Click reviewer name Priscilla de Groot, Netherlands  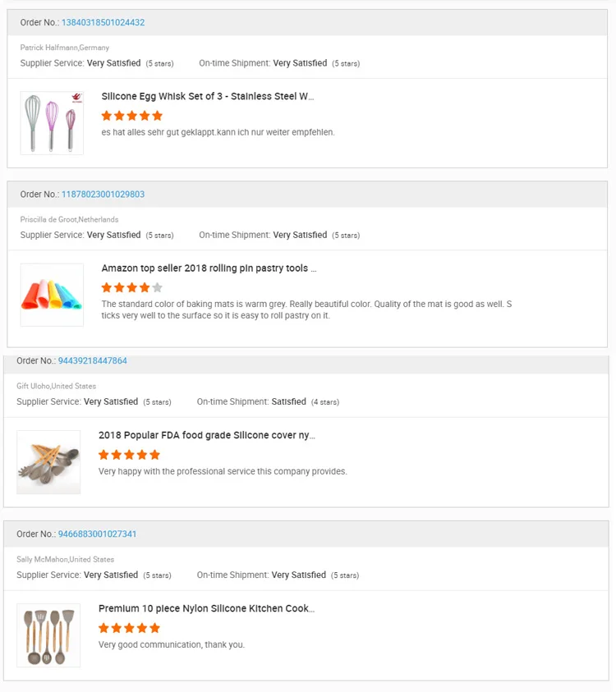coord(69,220)
